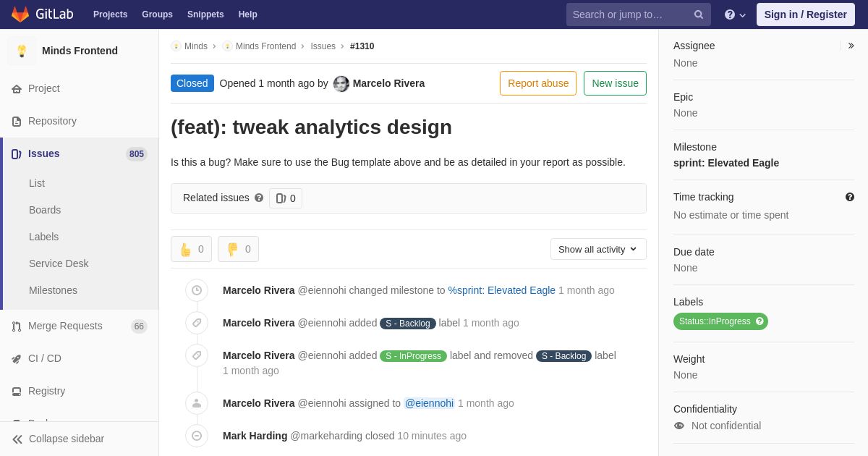
Task: Click the issue number #1310 breadcrumb
Action: (x=362, y=46)
